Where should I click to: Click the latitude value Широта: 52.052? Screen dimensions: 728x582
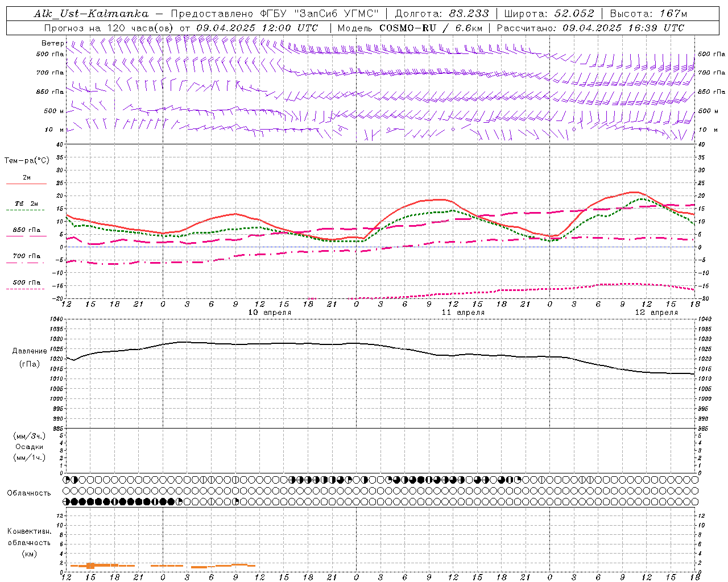549,14
